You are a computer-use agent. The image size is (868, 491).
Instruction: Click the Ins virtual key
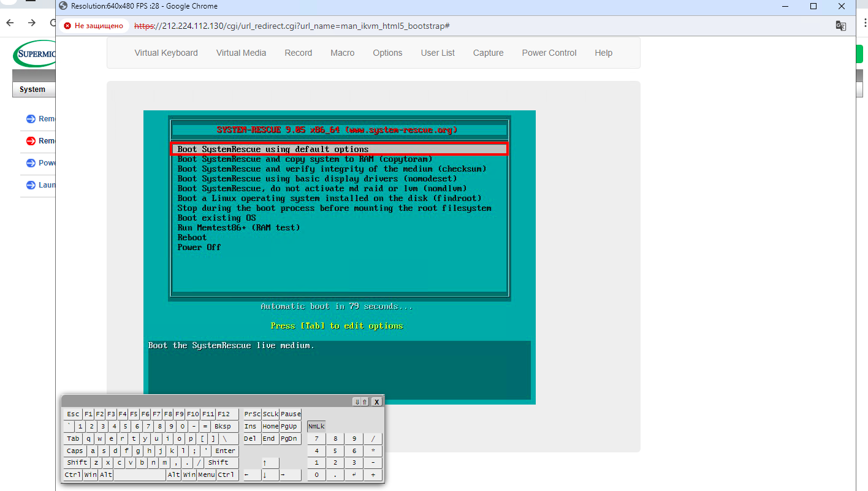(252, 427)
